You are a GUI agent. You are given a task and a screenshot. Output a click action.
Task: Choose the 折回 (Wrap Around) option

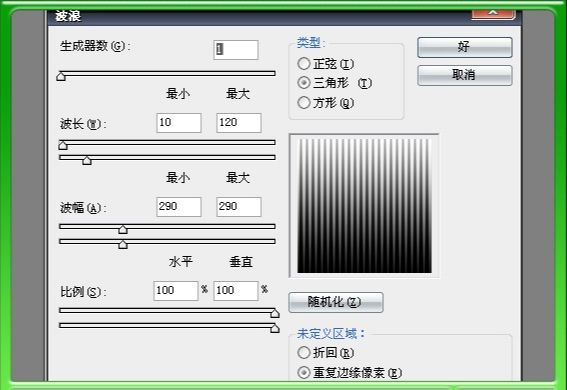click(x=304, y=352)
